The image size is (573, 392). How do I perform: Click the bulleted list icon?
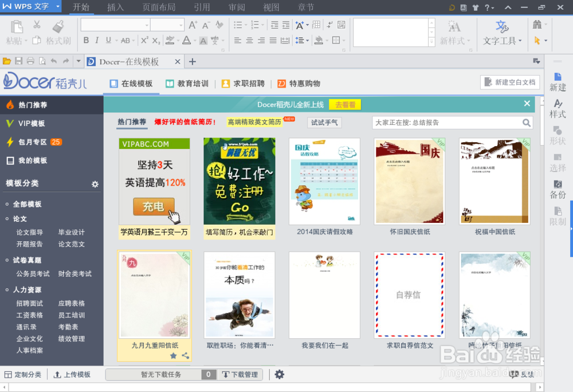[238, 25]
